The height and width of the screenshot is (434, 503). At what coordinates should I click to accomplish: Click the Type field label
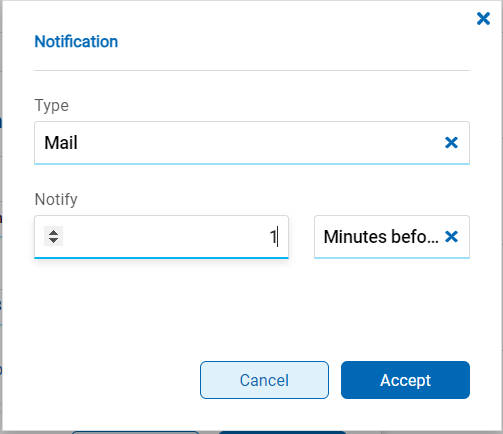point(52,106)
